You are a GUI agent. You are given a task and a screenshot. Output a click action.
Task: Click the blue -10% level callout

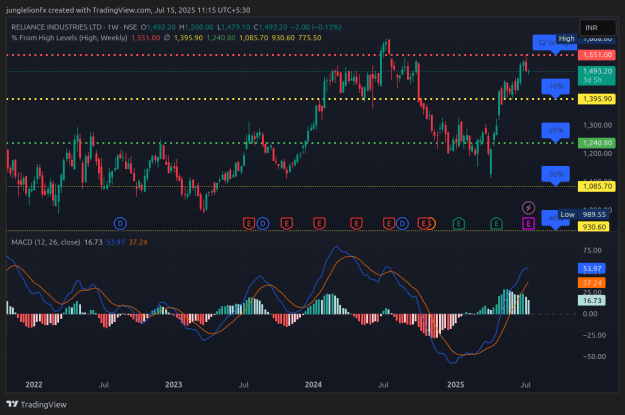click(555, 87)
